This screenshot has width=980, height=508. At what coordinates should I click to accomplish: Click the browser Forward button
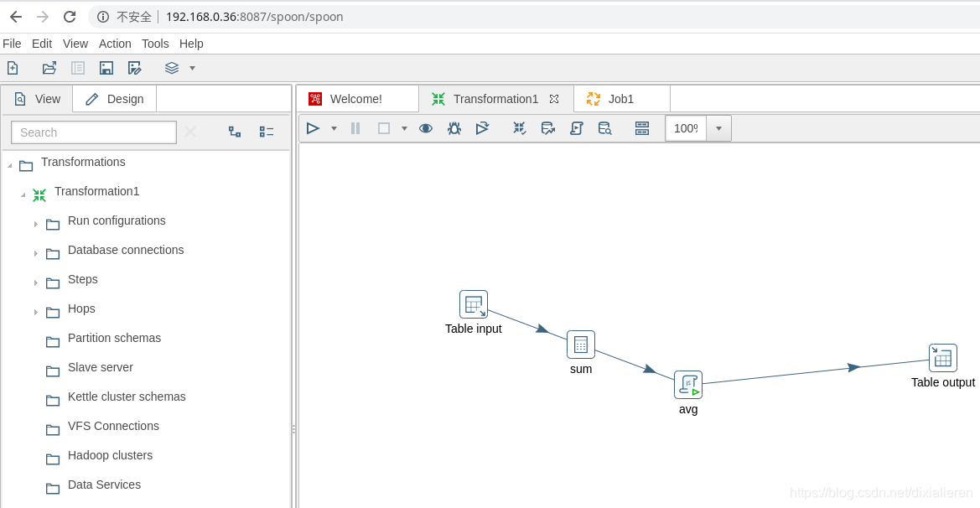(43, 17)
